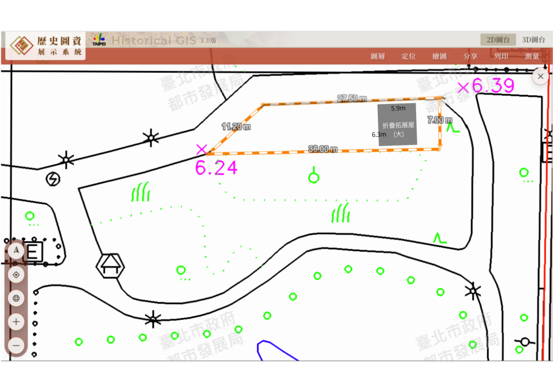The height and width of the screenshot is (392, 554).
Task: Click the 36.00 m measurement label
Action: tap(323, 149)
